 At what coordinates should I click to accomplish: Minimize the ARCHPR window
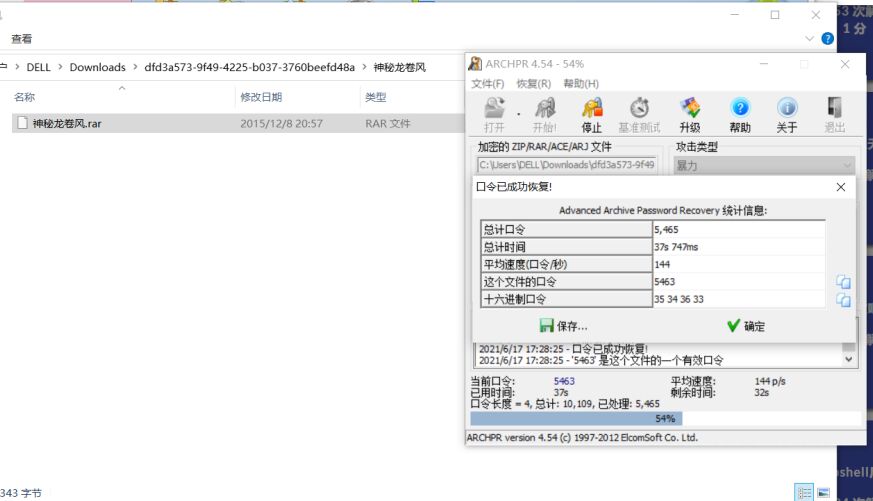(x=764, y=64)
